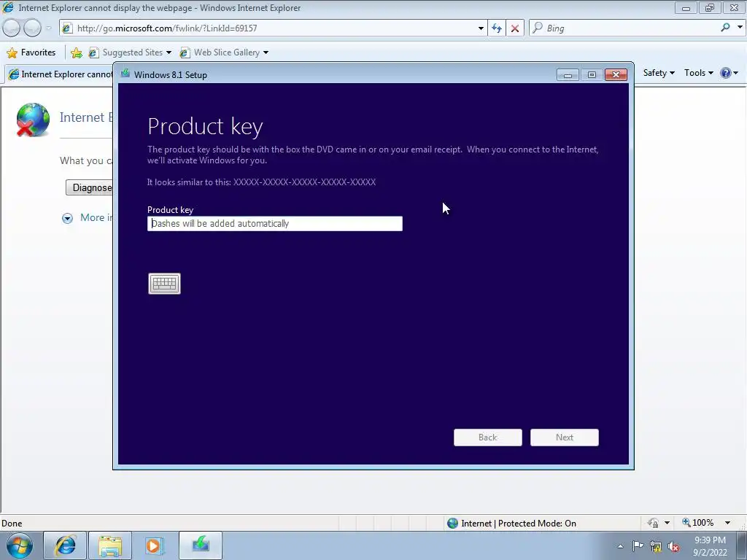The width and height of the screenshot is (747, 560).
Task: Click the search magnifier button
Action: (726, 28)
